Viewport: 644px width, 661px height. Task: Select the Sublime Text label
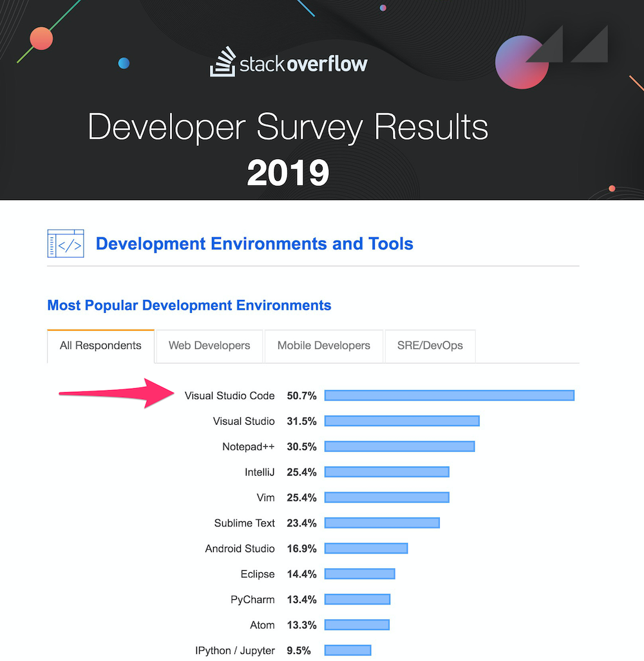click(x=245, y=523)
